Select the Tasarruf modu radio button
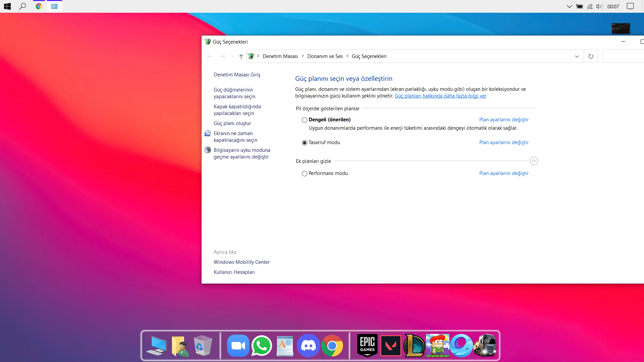The image size is (644, 362). (305, 143)
